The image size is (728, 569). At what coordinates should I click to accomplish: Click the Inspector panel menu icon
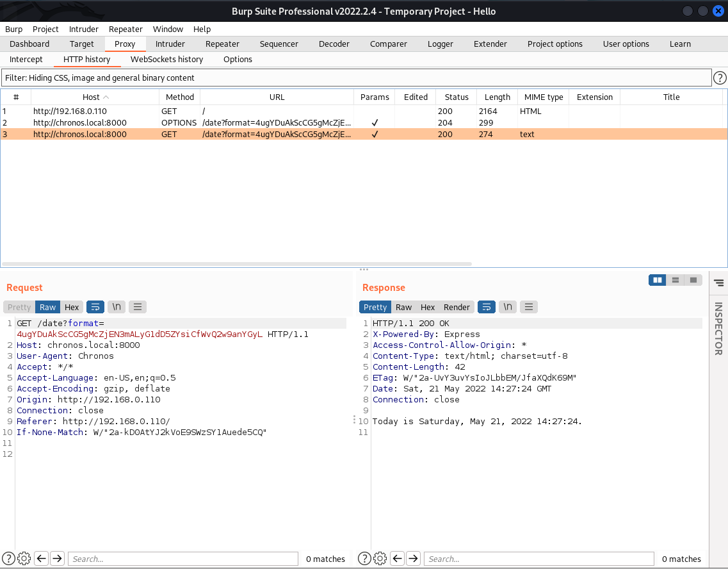point(718,283)
